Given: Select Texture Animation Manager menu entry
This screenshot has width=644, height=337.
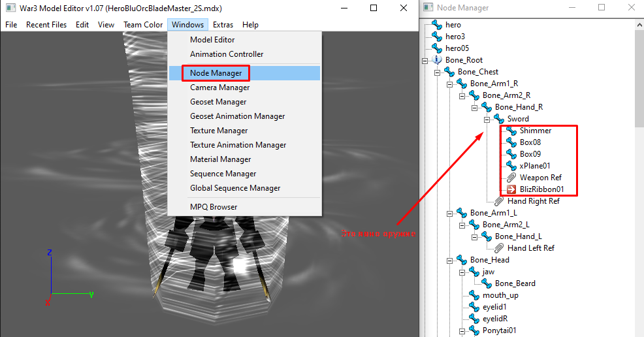Looking at the screenshot, I should point(244,145).
